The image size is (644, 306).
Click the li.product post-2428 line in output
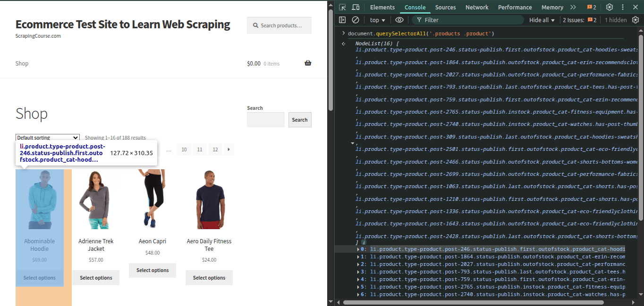click(496, 236)
